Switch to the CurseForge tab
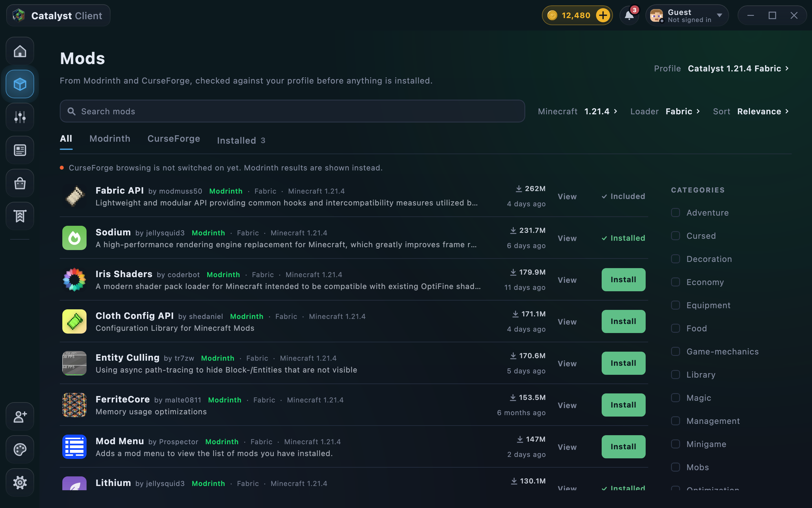812x508 pixels. [x=174, y=138]
